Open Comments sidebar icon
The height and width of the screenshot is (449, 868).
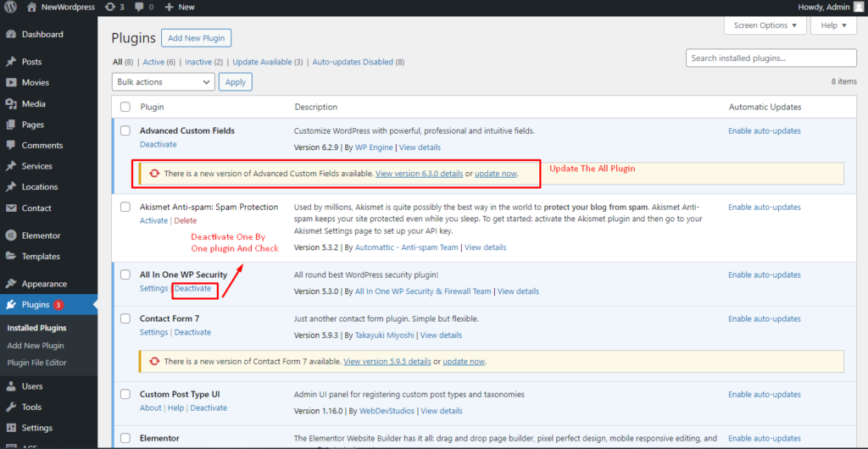[10, 146]
